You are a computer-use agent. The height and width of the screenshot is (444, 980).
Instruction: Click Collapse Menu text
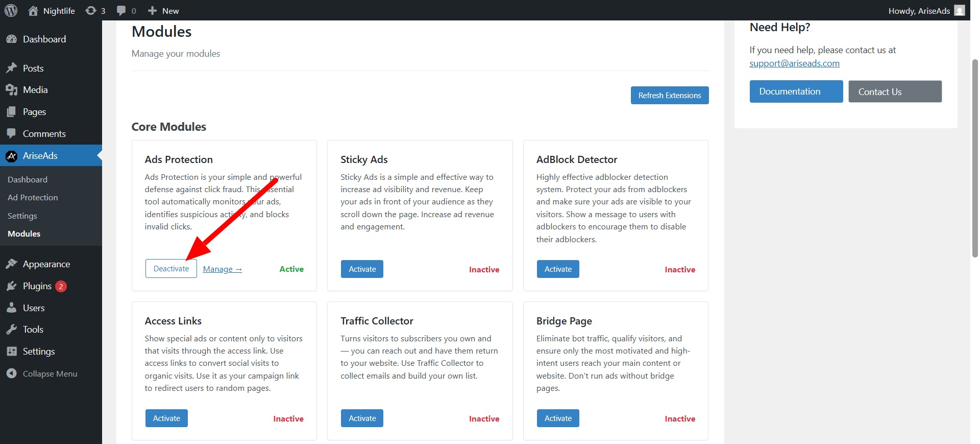pyautogui.click(x=50, y=373)
